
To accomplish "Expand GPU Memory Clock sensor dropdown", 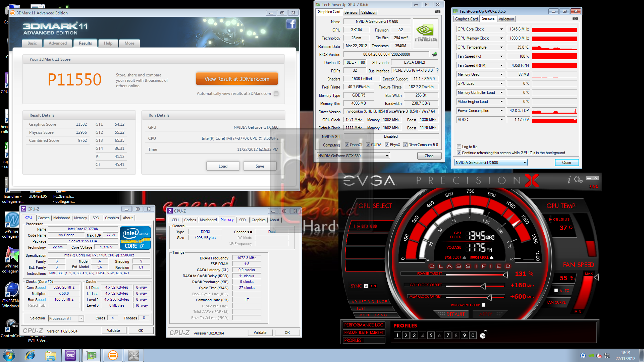I will [x=501, y=38].
